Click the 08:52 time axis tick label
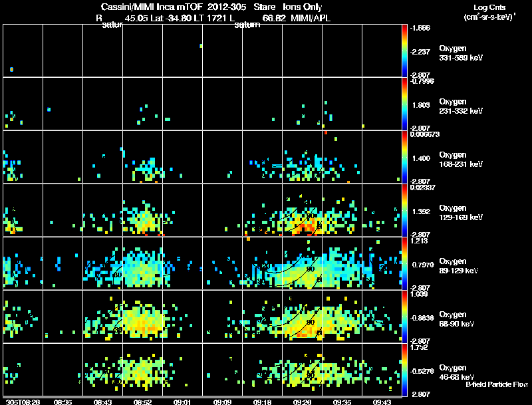Viewport: 532px width, 405px height. coord(142,402)
